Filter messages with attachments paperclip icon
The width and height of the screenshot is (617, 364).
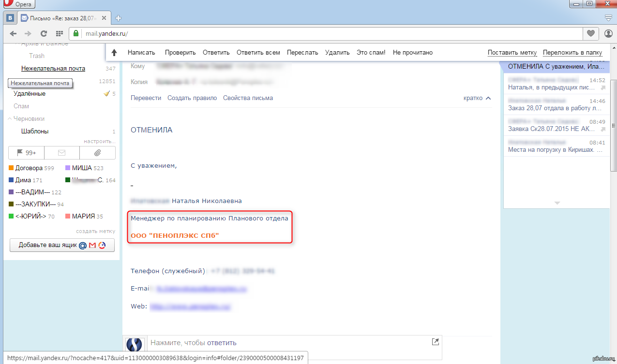coord(97,153)
